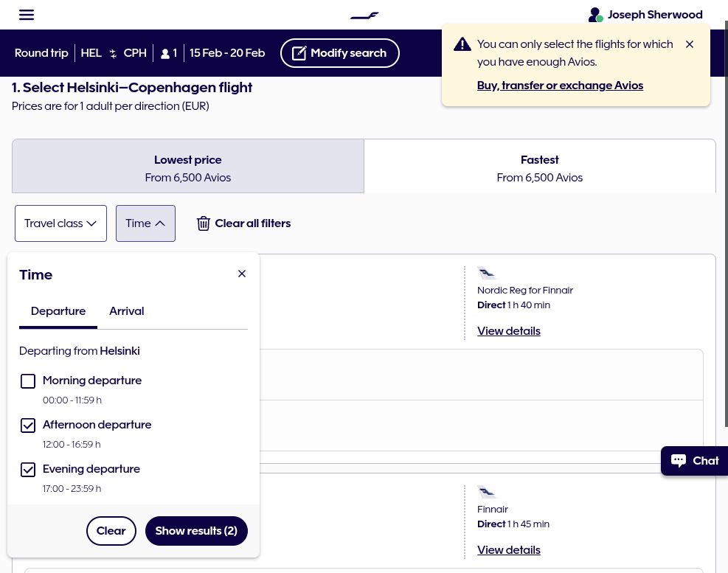This screenshot has width=728, height=573.
Task: Click the Clear button in Time panel
Action: pyautogui.click(x=111, y=531)
